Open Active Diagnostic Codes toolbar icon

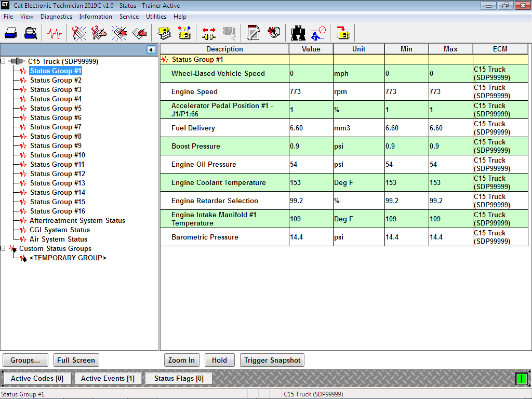(x=78, y=33)
